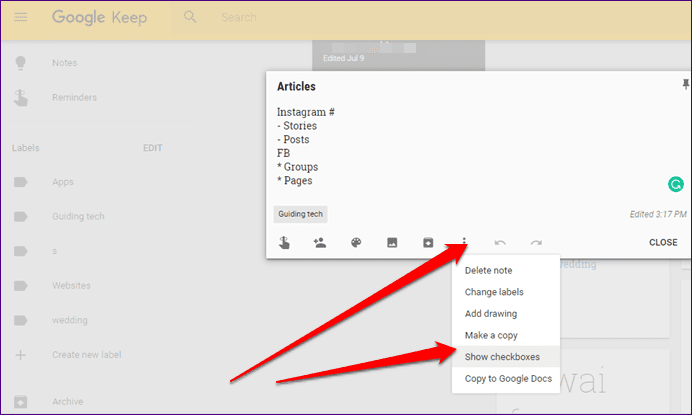
Task: Open Reminders in the sidebar
Action: pos(74,98)
